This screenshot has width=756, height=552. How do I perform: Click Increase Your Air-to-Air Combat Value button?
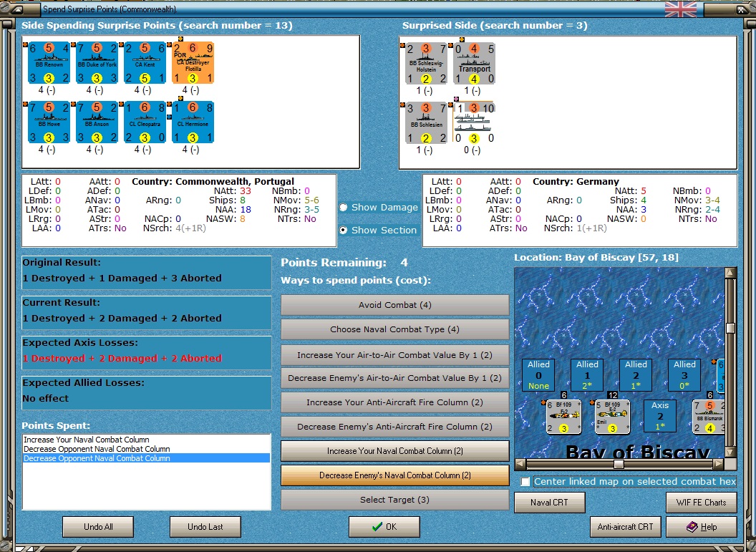pos(395,355)
